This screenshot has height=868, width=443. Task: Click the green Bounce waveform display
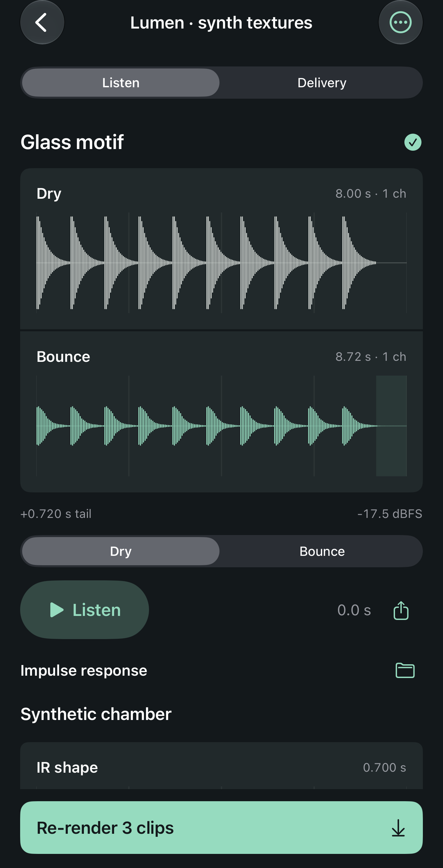(221, 426)
